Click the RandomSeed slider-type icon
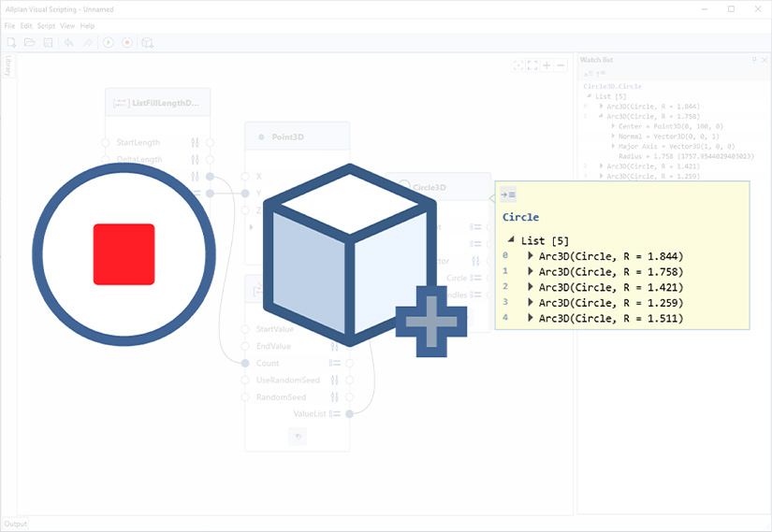This screenshot has height=532, width=772. [335, 396]
